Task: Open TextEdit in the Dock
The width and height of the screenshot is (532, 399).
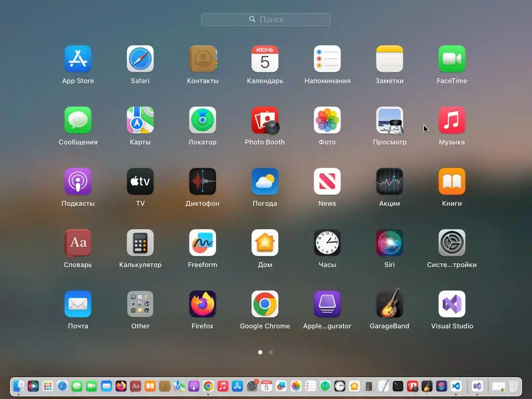Action: 383,386
